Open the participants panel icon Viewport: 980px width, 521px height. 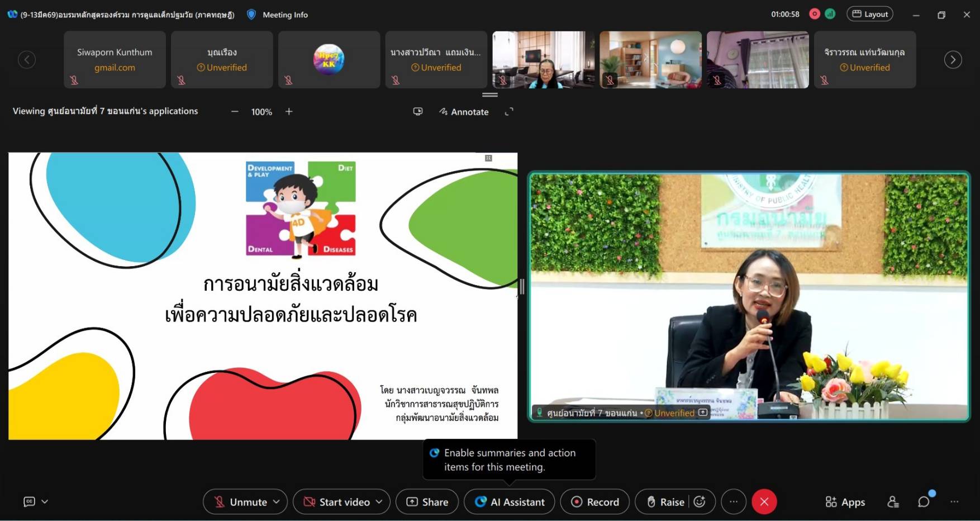pyautogui.click(x=893, y=502)
